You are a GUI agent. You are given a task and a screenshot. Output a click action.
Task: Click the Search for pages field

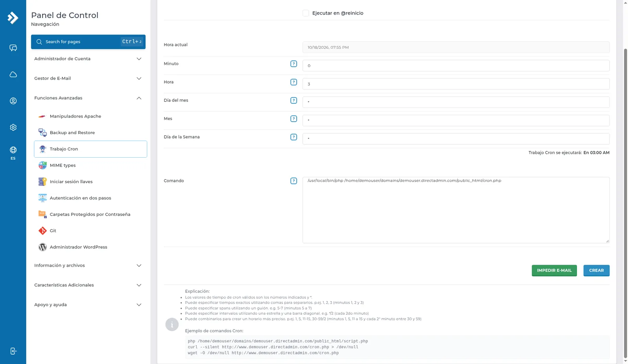88,42
